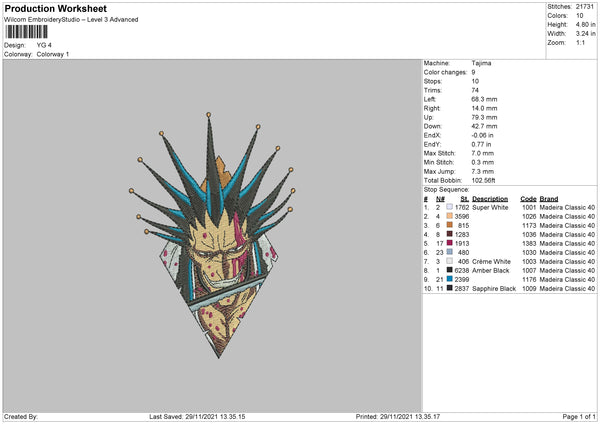Select the 'N#' column header

440,199
